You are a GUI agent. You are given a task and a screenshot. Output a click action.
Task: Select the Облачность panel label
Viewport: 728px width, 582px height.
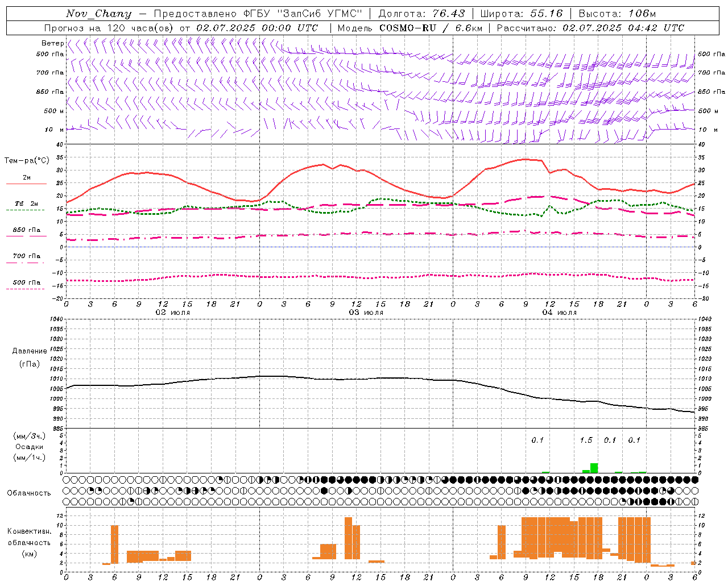(29, 493)
